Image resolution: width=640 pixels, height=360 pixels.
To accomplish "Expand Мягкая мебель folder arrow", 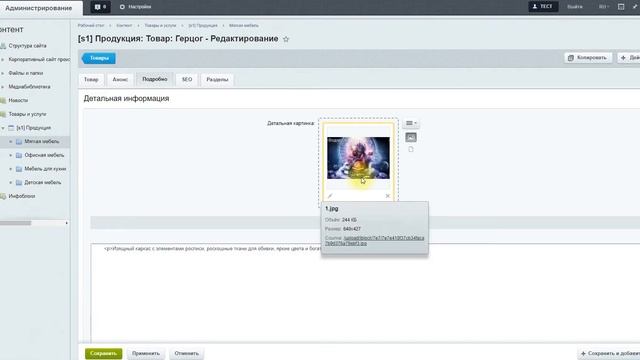I will pyautogui.click(x=11, y=142).
